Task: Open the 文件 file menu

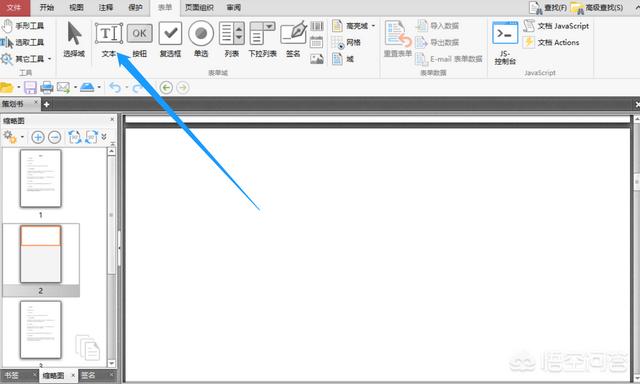Action: point(15,7)
